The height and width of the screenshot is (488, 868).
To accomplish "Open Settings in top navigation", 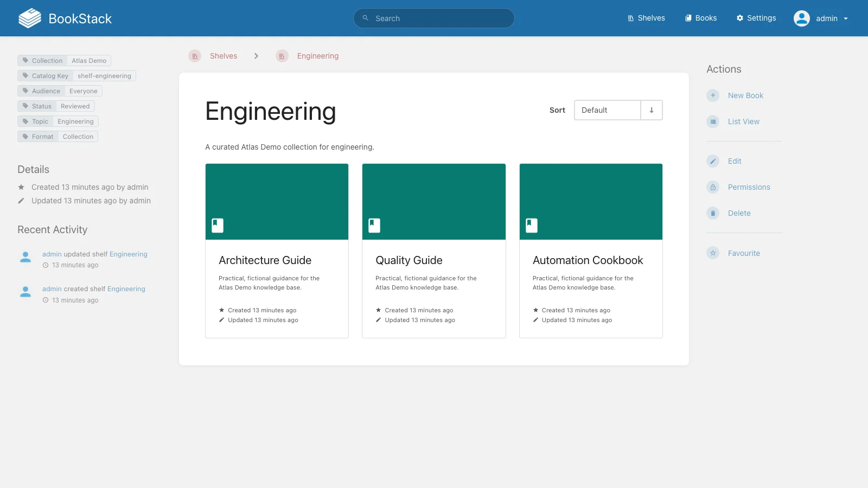I will click(756, 18).
